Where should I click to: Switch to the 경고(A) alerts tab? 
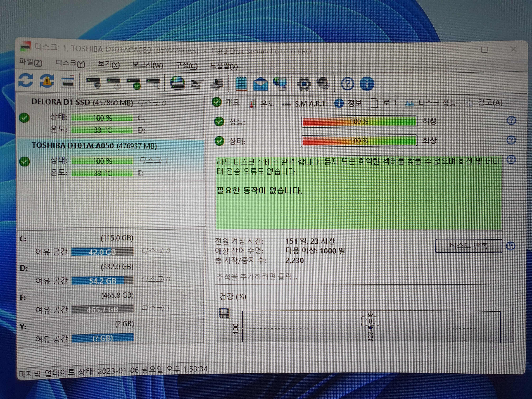tap(483, 103)
